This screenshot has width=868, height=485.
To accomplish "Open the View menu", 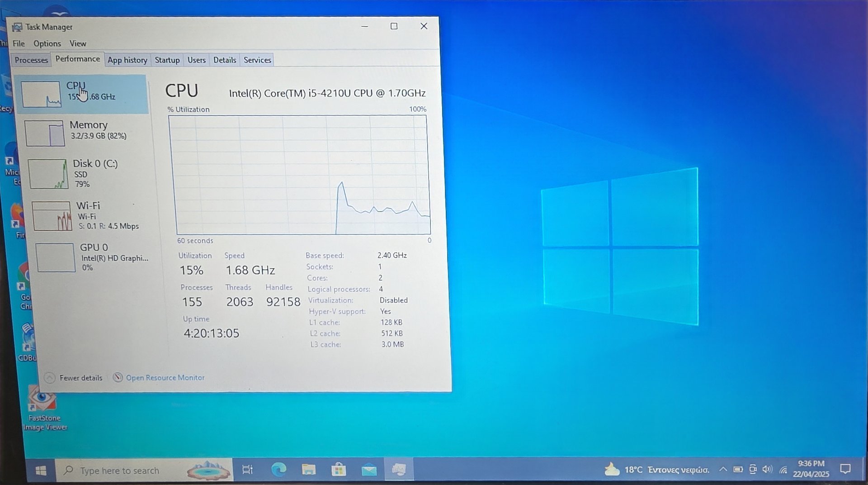I will pos(78,43).
